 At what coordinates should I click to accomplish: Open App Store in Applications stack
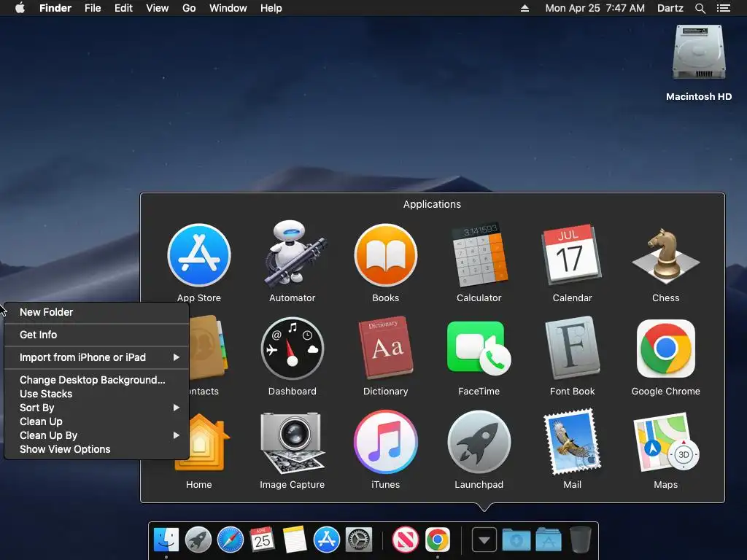click(199, 256)
